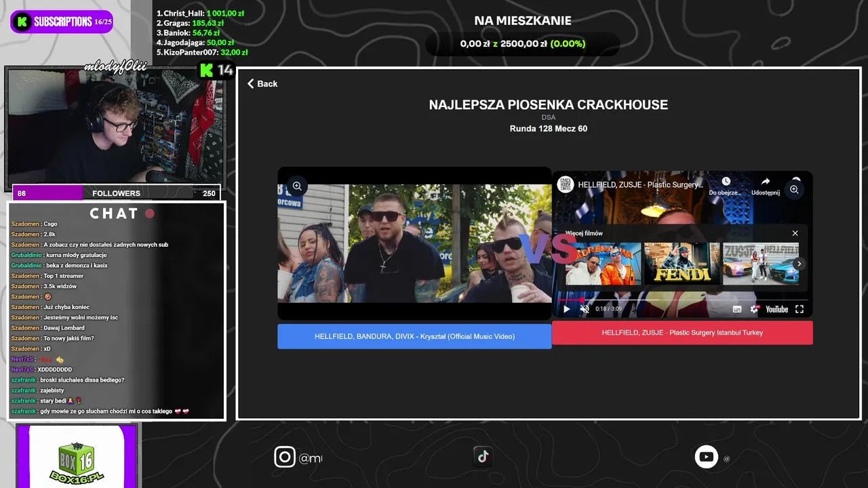Add video to Watch later (Do obejrzenia)
Screen dimensions: 868x488
coord(726,186)
